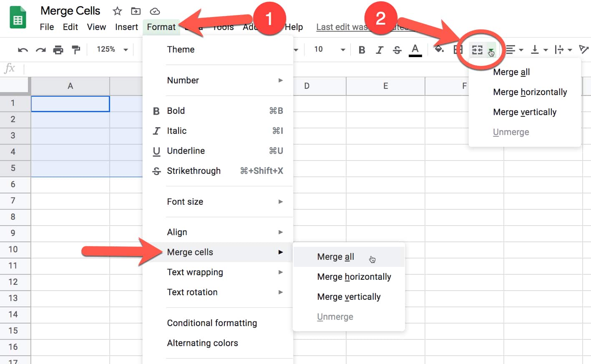591x364 pixels.
Task: Expand the Align submenu
Action: (218, 232)
